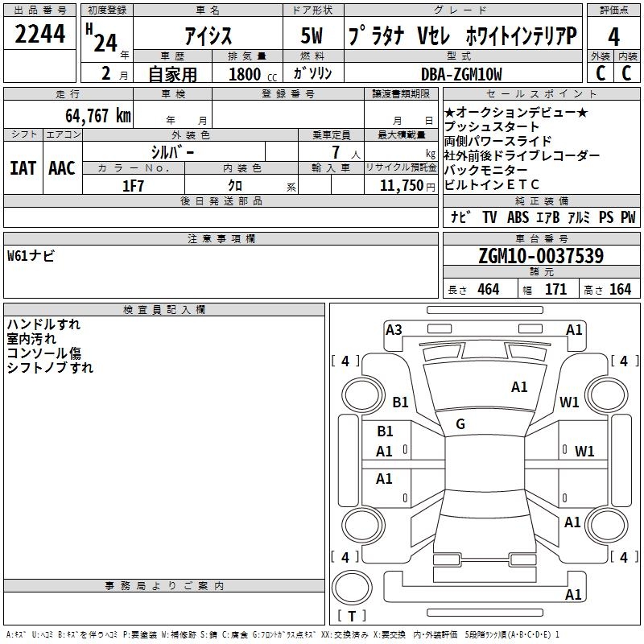This screenshot has height=644, width=644.
Task: Click car name アイシス
Action: pos(208,35)
